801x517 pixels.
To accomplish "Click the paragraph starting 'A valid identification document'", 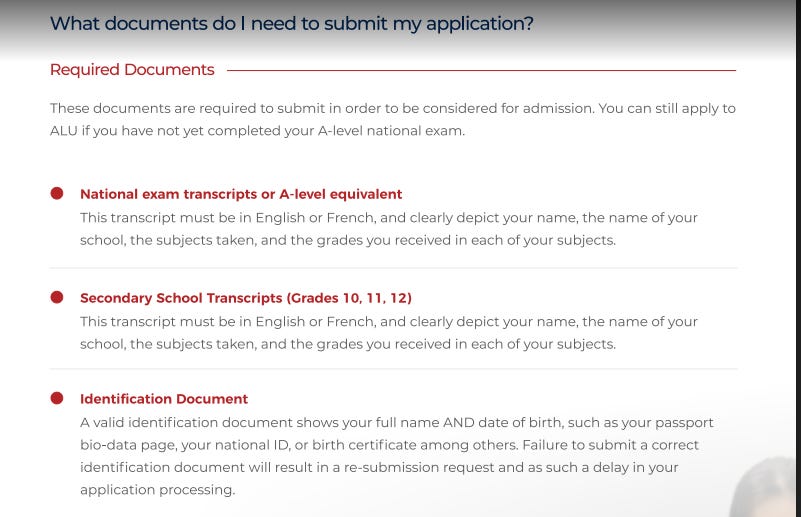I will [397, 456].
